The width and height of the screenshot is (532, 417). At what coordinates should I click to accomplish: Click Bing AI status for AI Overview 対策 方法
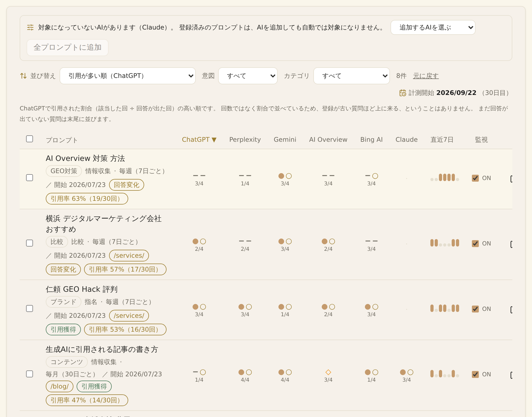coord(371,176)
